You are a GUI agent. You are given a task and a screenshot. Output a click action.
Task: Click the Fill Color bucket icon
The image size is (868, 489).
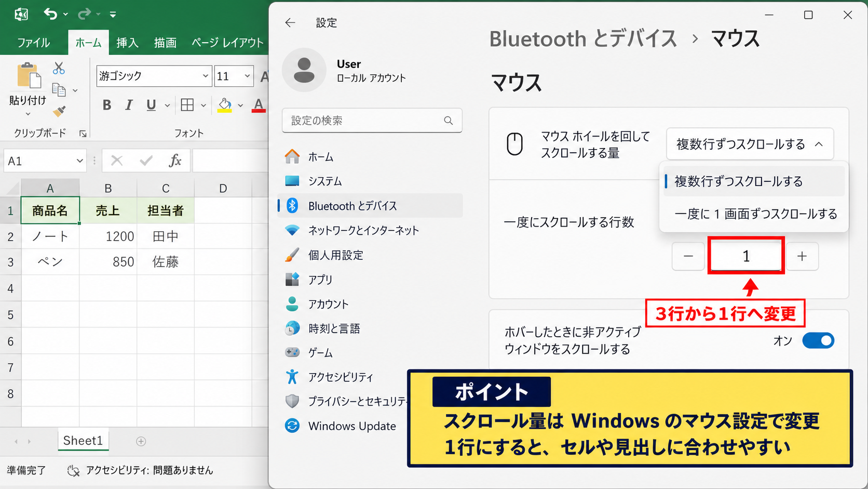(x=225, y=105)
